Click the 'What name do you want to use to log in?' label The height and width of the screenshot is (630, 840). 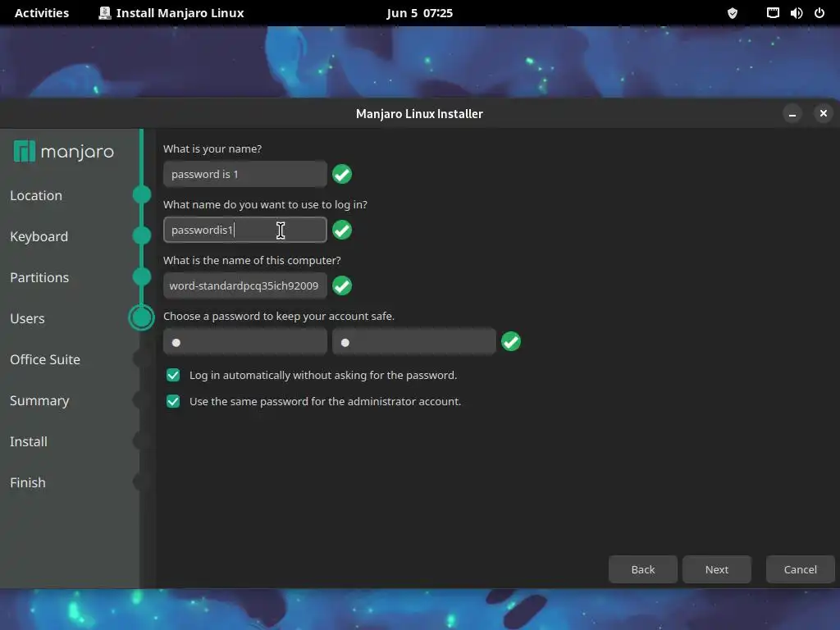[x=265, y=204]
